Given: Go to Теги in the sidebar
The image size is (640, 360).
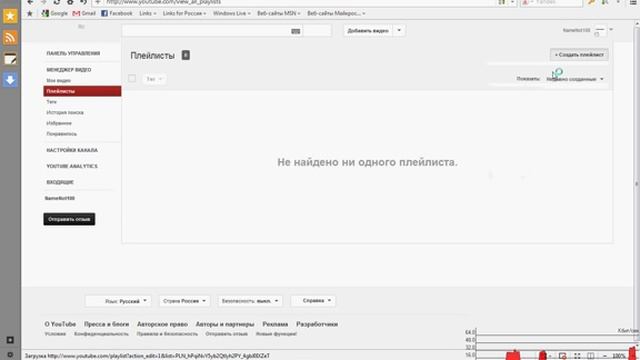Looking at the screenshot, I should 51,102.
